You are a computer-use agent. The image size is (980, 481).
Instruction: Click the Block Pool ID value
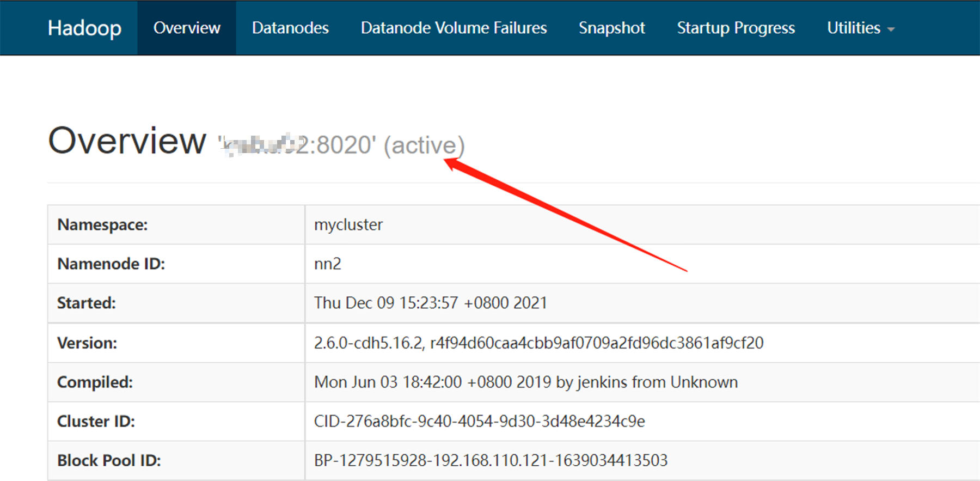(491, 460)
